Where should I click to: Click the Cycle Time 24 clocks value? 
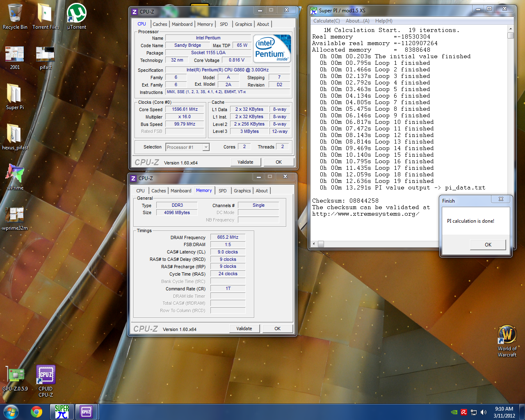pyautogui.click(x=228, y=274)
